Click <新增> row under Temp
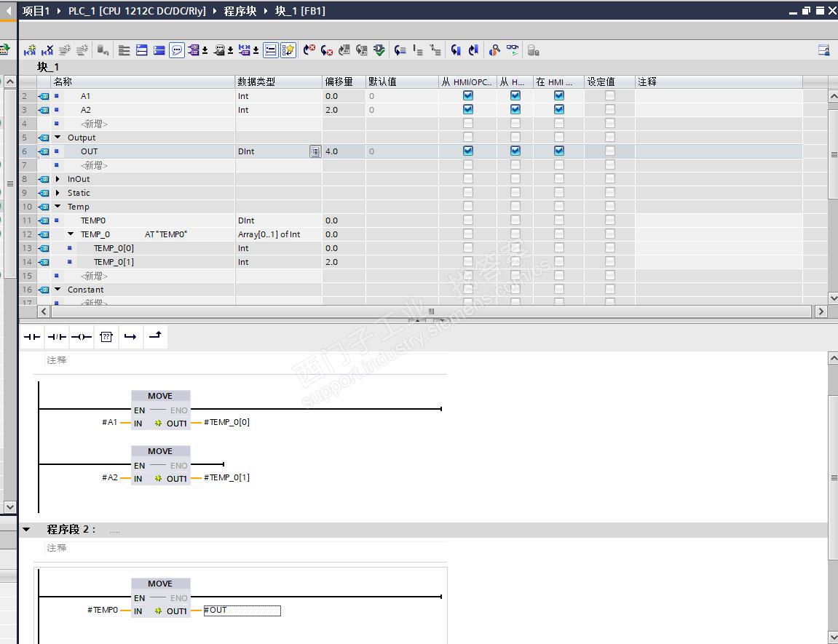The image size is (838, 644). [94, 276]
